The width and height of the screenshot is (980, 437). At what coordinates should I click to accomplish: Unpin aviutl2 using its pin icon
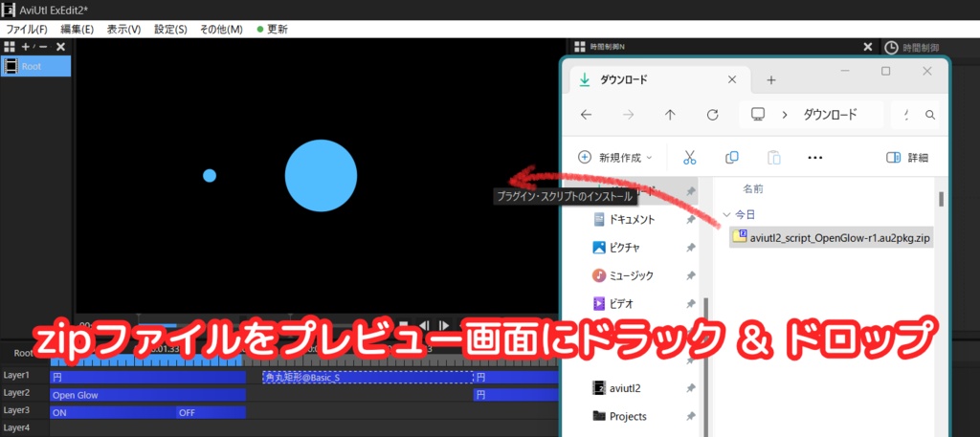coord(691,388)
